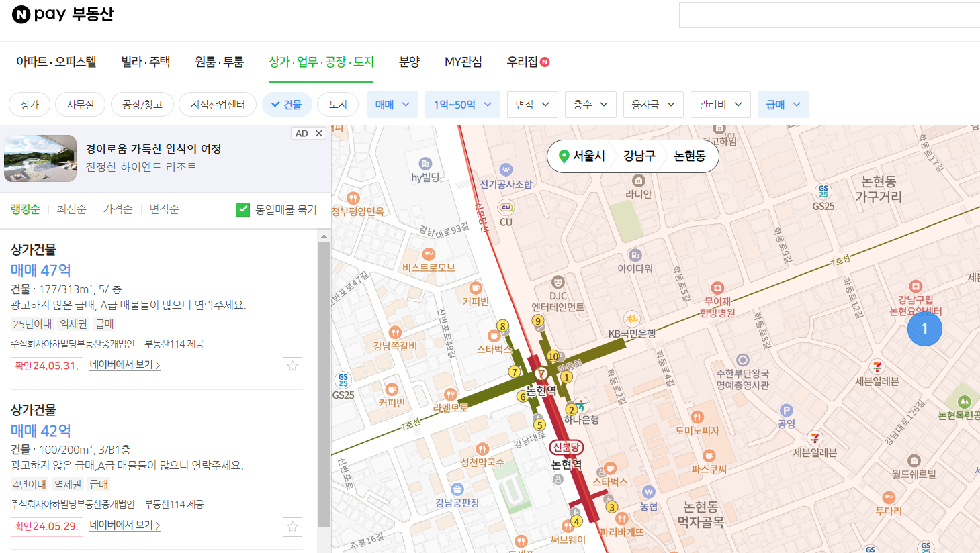Favorite the 42억 listing star icon

click(x=292, y=527)
